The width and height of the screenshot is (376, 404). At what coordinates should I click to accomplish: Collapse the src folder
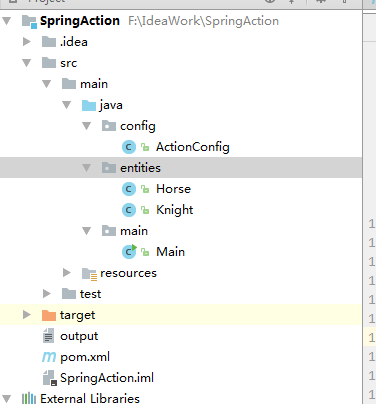27,63
